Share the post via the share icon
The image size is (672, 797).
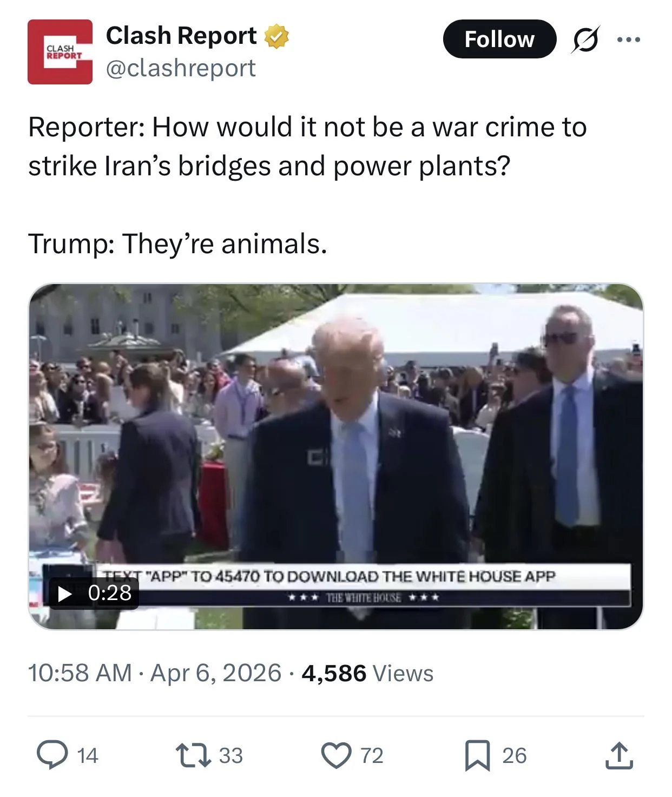coord(619,755)
